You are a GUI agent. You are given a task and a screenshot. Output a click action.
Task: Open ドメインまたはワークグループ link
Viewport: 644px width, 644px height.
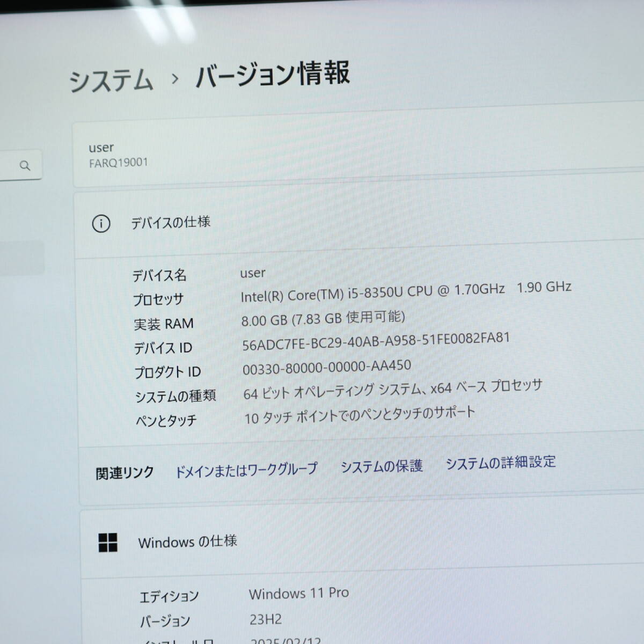pos(246,470)
